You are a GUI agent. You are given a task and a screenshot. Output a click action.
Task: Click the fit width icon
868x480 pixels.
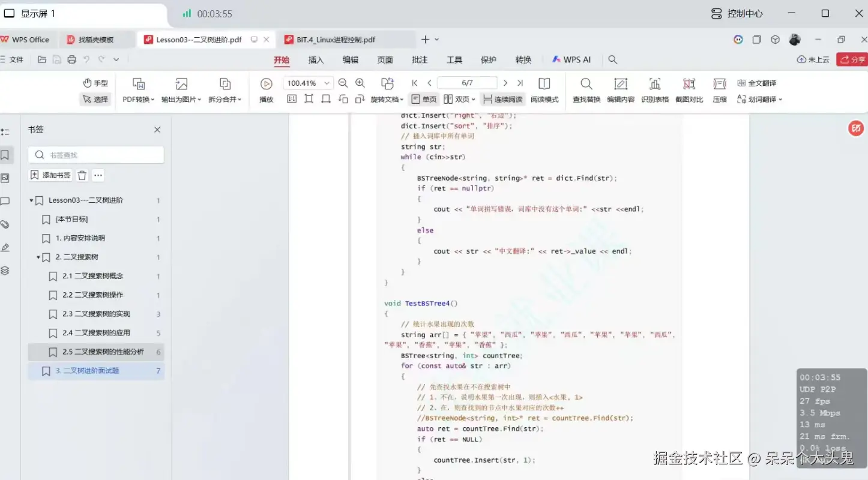pos(326,99)
